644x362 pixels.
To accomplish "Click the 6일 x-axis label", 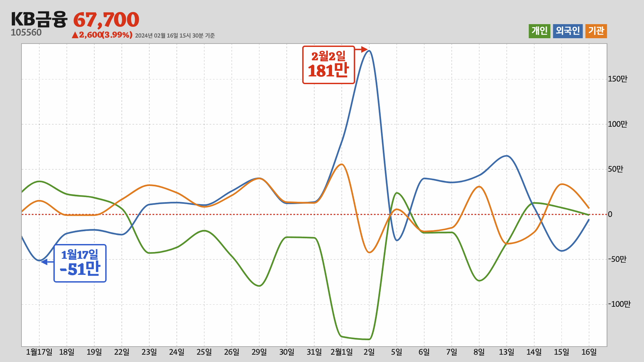I will point(424,352).
